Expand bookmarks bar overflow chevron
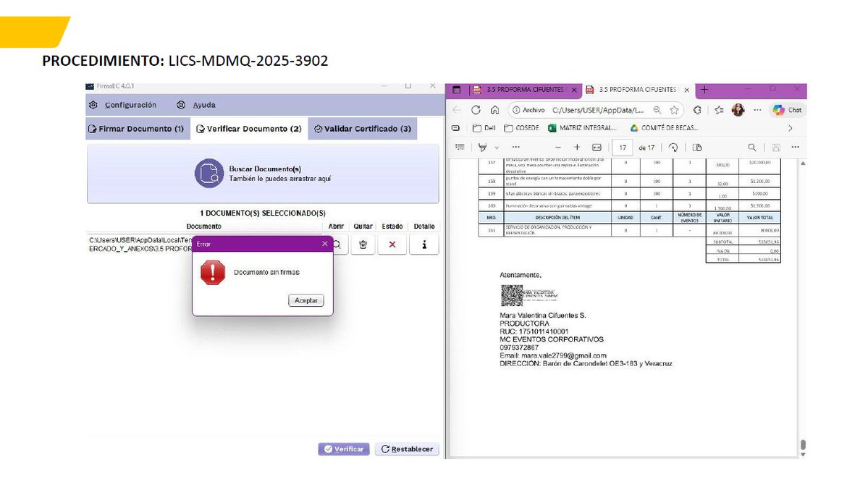 [790, 128]
